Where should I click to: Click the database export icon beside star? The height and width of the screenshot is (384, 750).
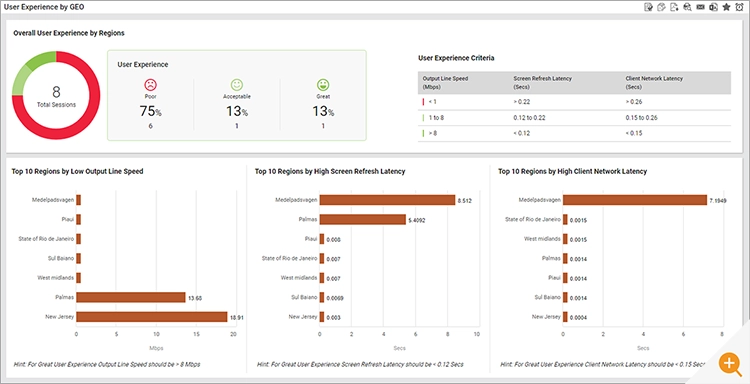pos(713,7)
